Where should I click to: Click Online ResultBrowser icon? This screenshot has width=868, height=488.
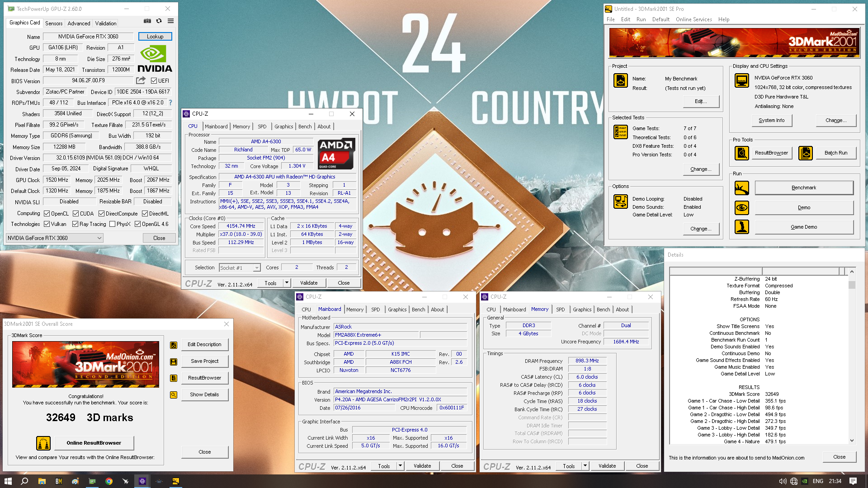click(x=43, y=443)
